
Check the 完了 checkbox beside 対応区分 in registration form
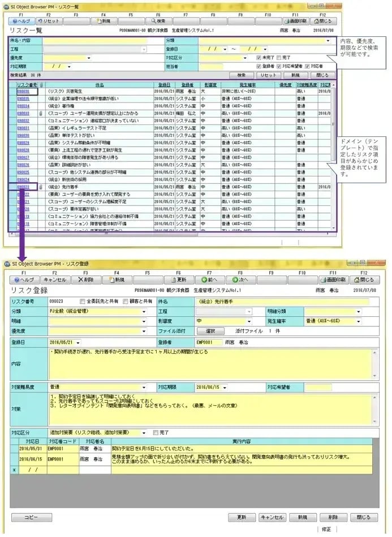pos(156,433)
